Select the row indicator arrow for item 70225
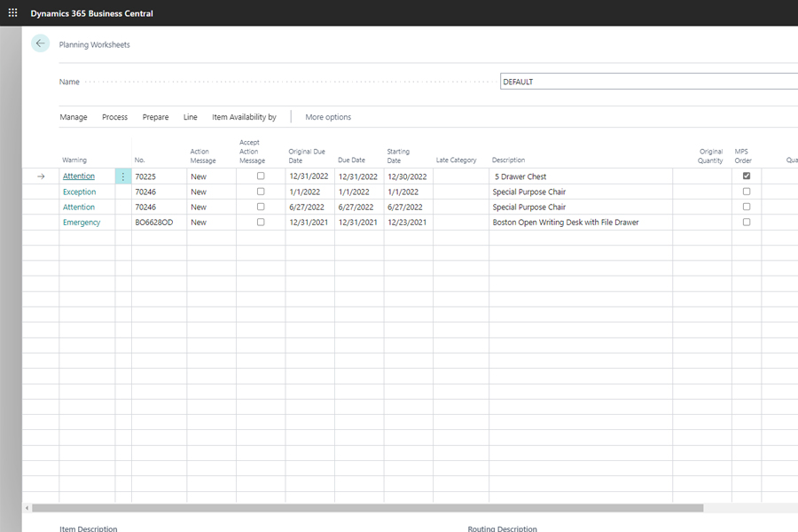Viewport: 798px width, 532px height. [x=41, y=176]
